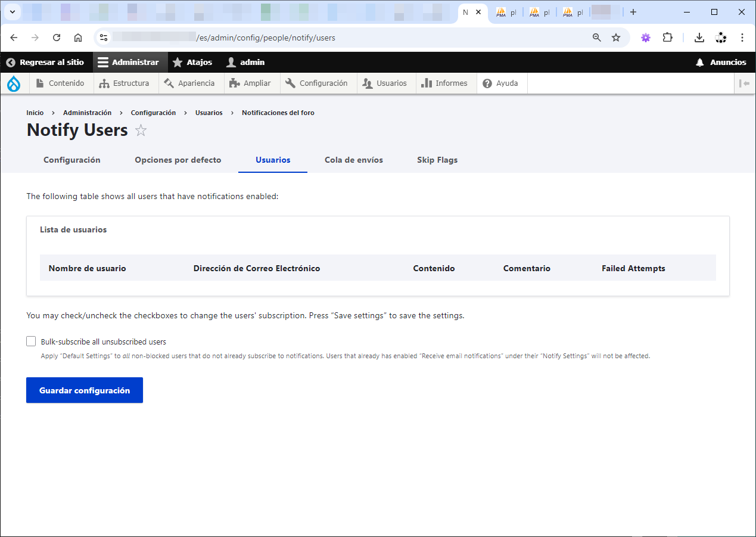This screenshot has width=756, height=537.
Task: Enable Bulk-subscribe all unsubscribed users checkbox
Action: tap(31, 342)
